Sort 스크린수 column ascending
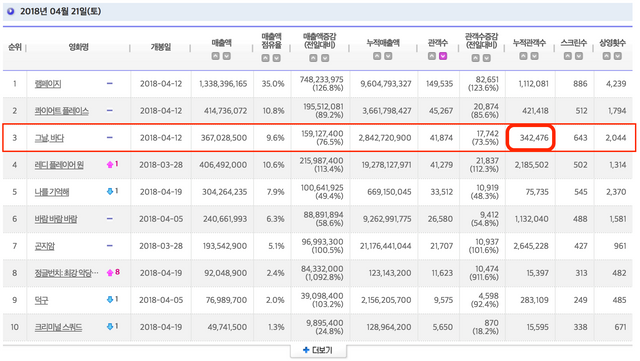The height and width of the screenshot is (361, 640). (568, 56)
